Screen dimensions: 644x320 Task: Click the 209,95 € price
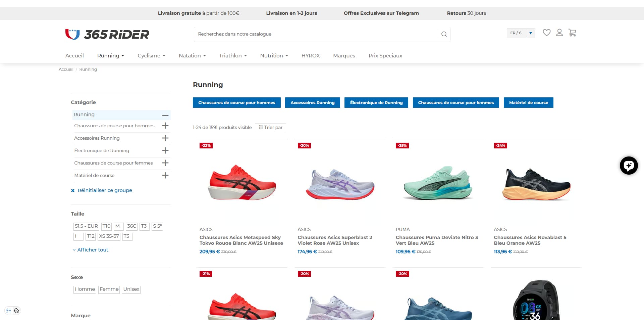210,252
